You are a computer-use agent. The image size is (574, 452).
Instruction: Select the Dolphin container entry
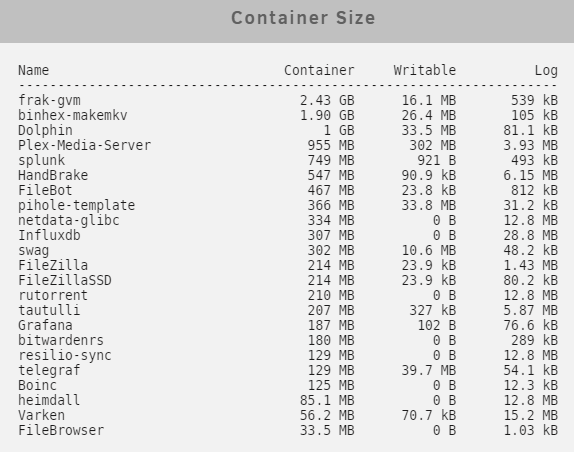click(x=45, y=130)
